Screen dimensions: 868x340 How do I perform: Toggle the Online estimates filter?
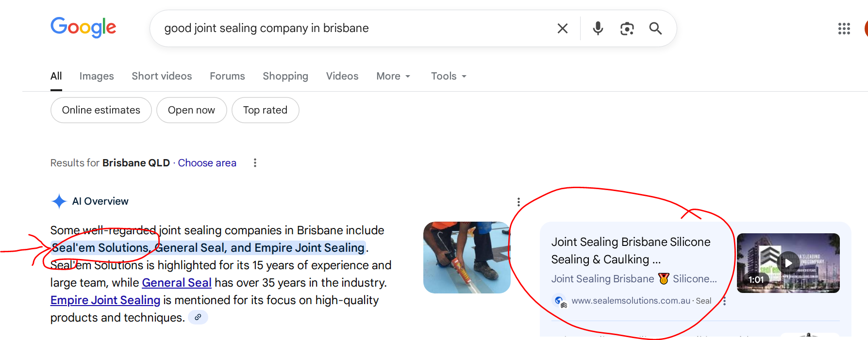click(x=100, y=110)
